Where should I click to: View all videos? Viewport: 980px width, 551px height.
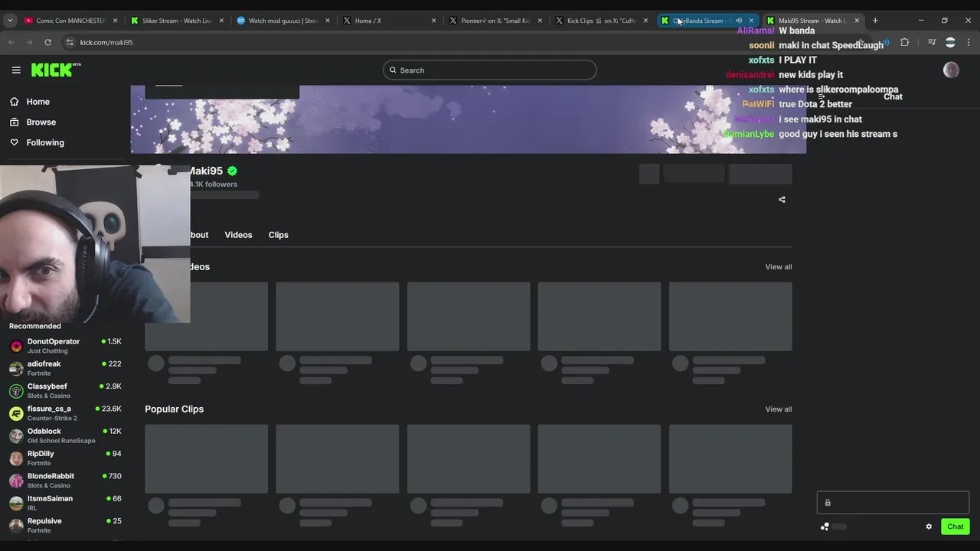[779, 267]
